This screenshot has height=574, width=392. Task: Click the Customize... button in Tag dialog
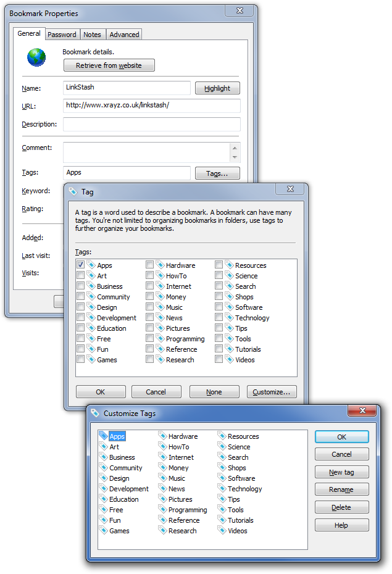click(x=272, y=392)
